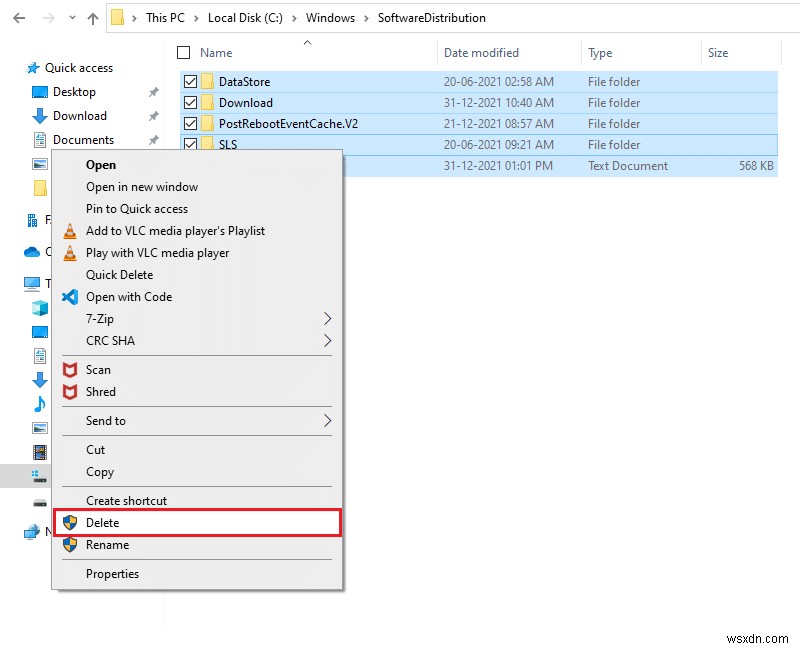The image size is (800, 649).
Task: Navigate up to the parent folder
Action: tap(92, 17)
